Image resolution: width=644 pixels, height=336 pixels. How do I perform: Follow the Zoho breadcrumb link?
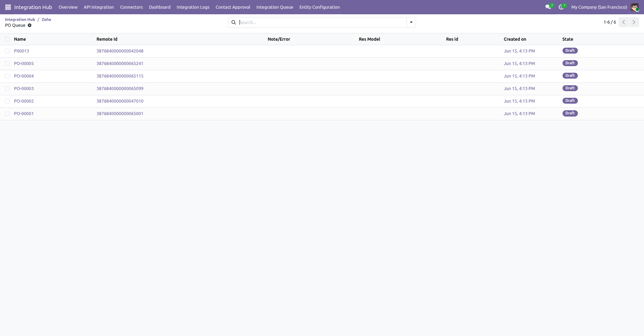[46, 19]
